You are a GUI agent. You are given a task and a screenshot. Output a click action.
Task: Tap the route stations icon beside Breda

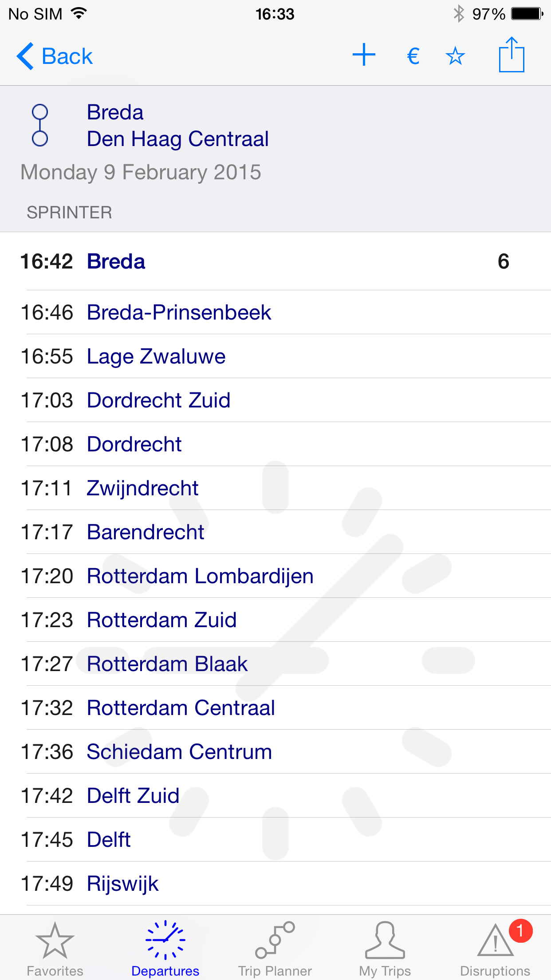(x=40, y=125)
